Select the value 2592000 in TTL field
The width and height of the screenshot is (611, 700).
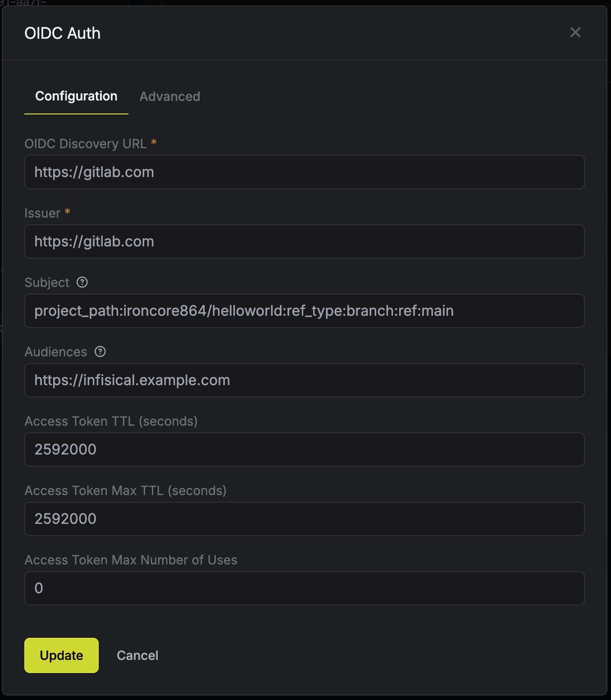click(65, 450)
